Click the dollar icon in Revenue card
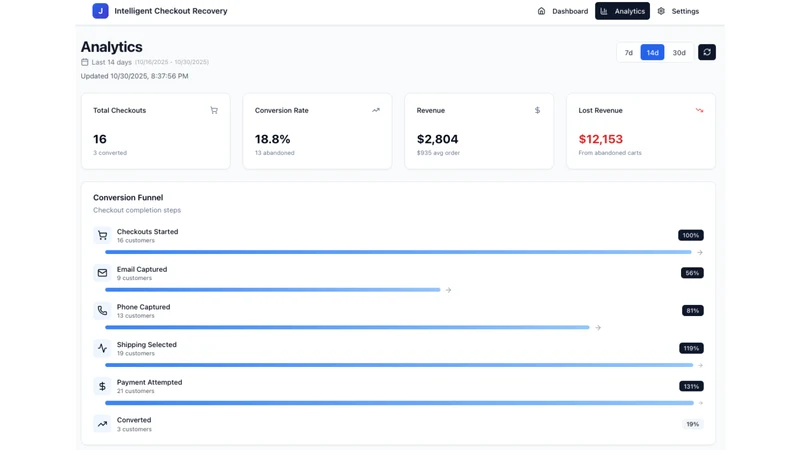Screen dimensions: 800x450 coord(537,110)
